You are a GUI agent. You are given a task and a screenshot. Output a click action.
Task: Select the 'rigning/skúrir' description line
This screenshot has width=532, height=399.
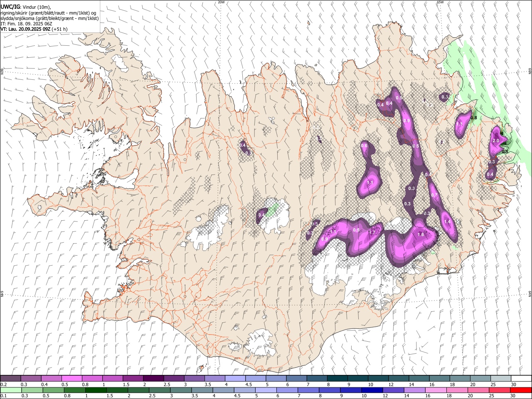tap(49, 12)
